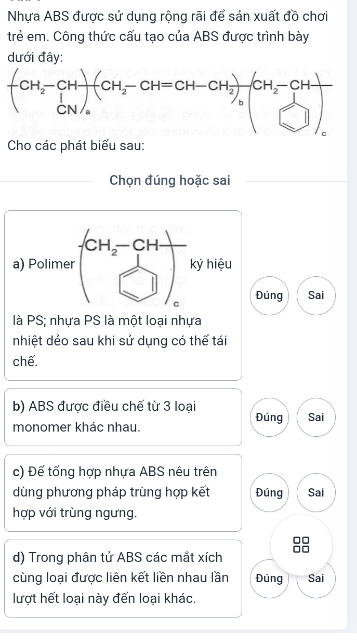This screenshot has height=644, width=357.
Task: Select Sai for statement c) trùng hợp
Action: point(315,492)
